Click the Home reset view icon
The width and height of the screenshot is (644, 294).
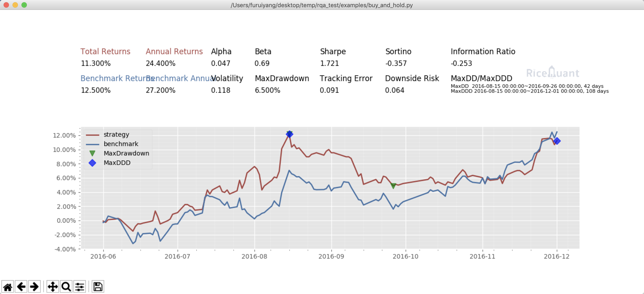(8, 286)
